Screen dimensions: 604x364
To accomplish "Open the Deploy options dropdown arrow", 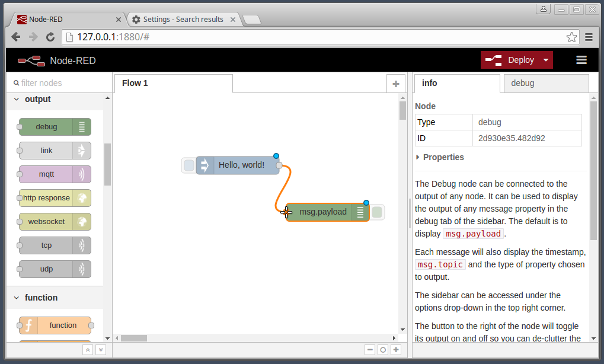I will tap(546, 60).
